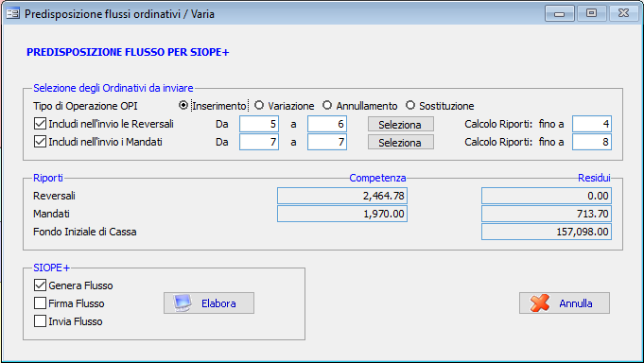Click the heading PREDISPOSIZIONE FLUSSO PER SIOPE+
Screen dimensions: 644x363
coord(128,52)
